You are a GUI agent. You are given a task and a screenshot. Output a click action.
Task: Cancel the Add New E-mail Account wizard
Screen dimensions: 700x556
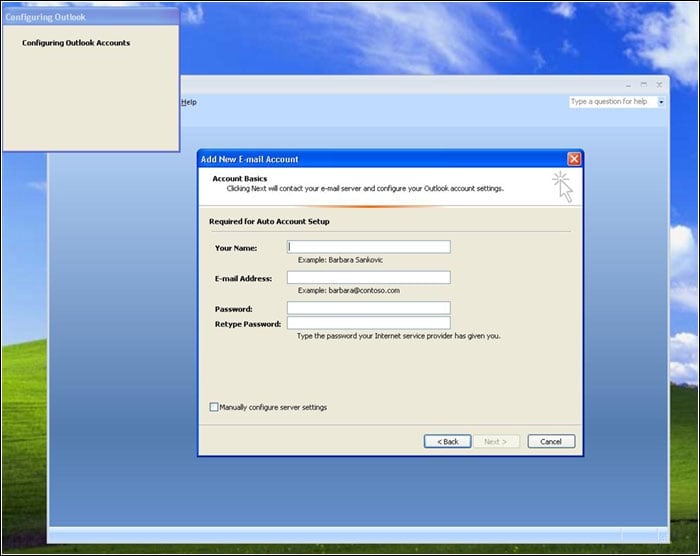tap(551, 441)
